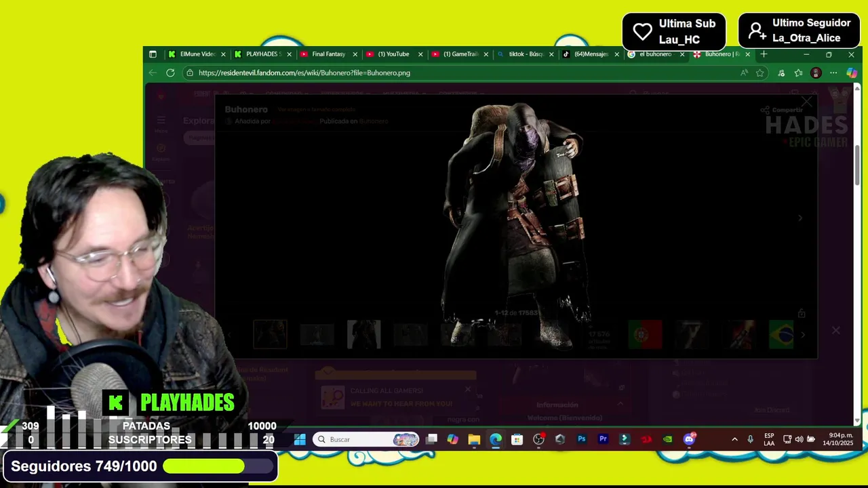Screen dimensions: 868x488
Task: Select the first thumbnail in carousel
Action: [270, 334]
